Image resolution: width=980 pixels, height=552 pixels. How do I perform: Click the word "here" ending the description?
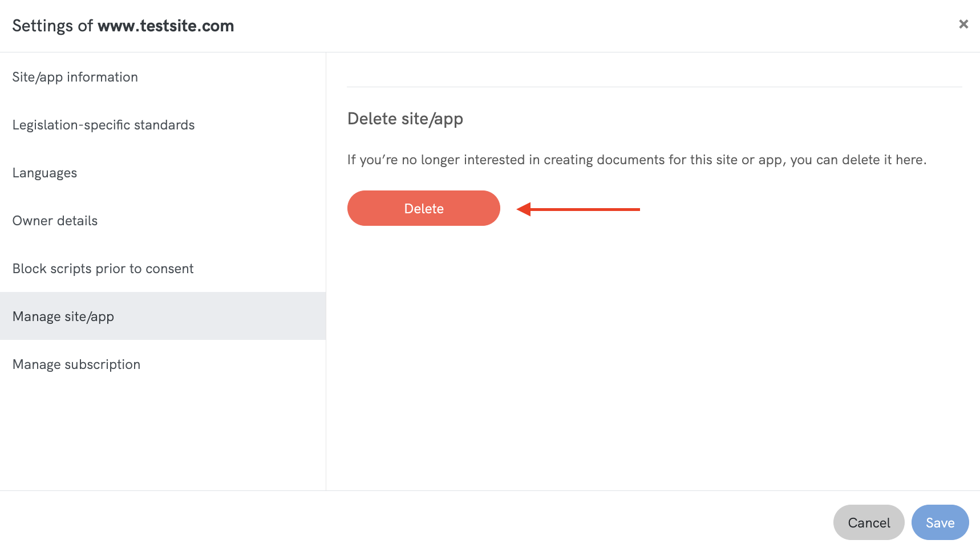909,160
